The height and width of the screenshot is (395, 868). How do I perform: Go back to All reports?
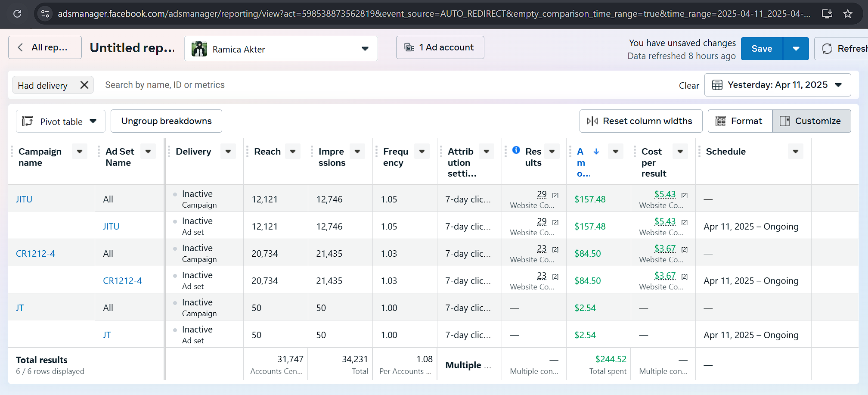pos(45,47)
